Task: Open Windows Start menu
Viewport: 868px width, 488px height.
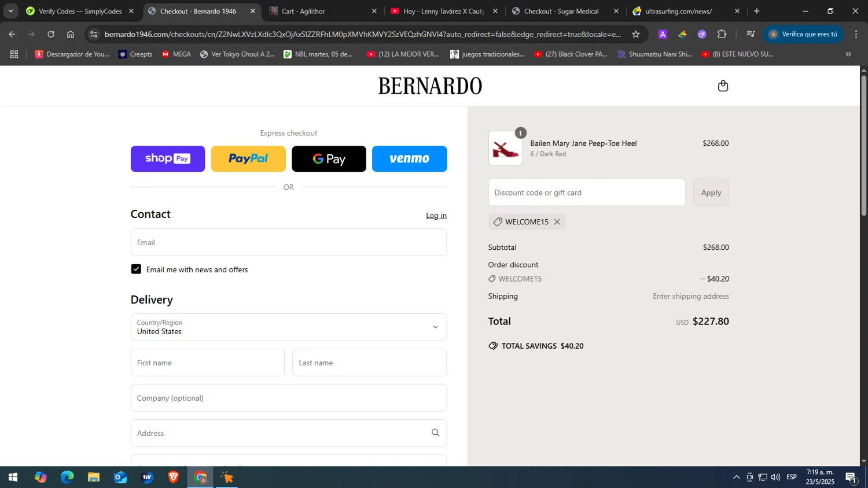Action: (x=13, y=478)
